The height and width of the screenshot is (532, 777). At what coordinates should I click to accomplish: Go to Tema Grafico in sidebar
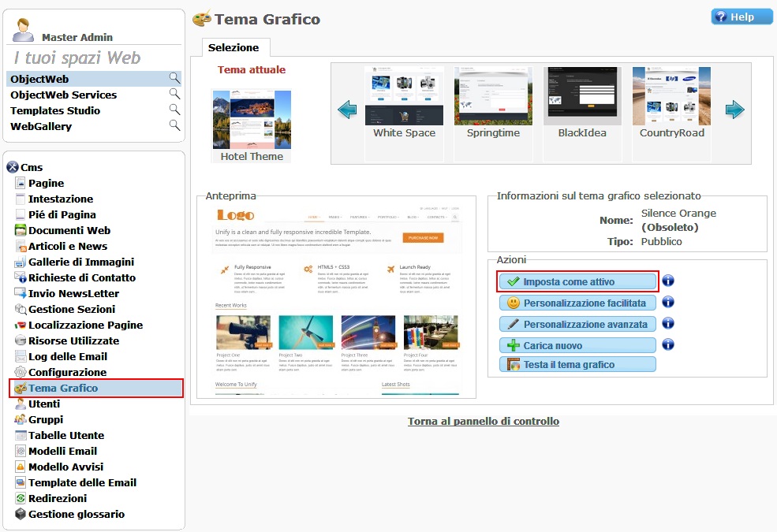click(63, 388)
